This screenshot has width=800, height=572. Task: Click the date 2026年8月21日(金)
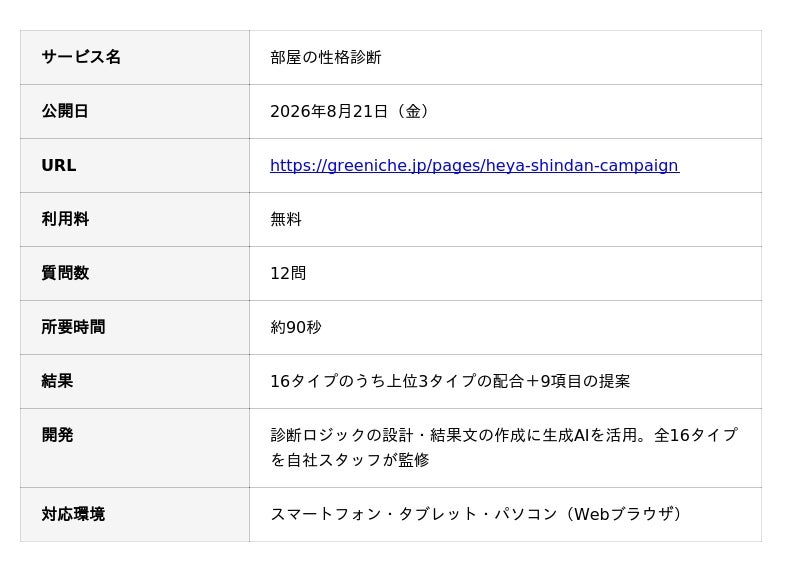point(351,111)
